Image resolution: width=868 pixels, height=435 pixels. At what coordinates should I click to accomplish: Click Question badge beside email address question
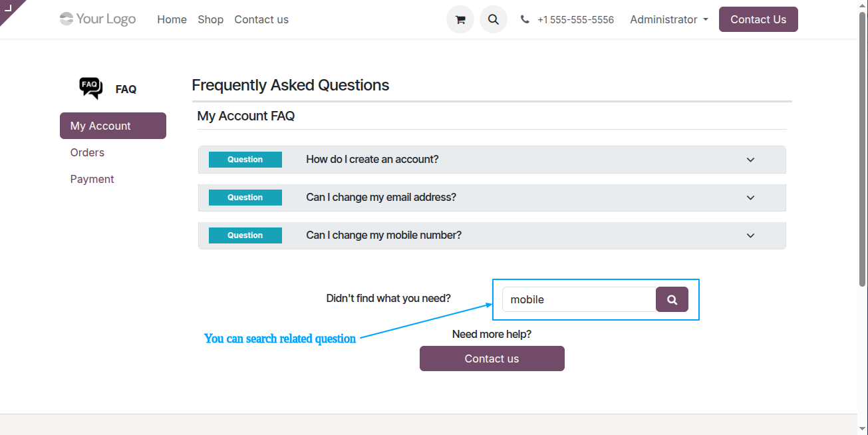(x=245, y=198)
